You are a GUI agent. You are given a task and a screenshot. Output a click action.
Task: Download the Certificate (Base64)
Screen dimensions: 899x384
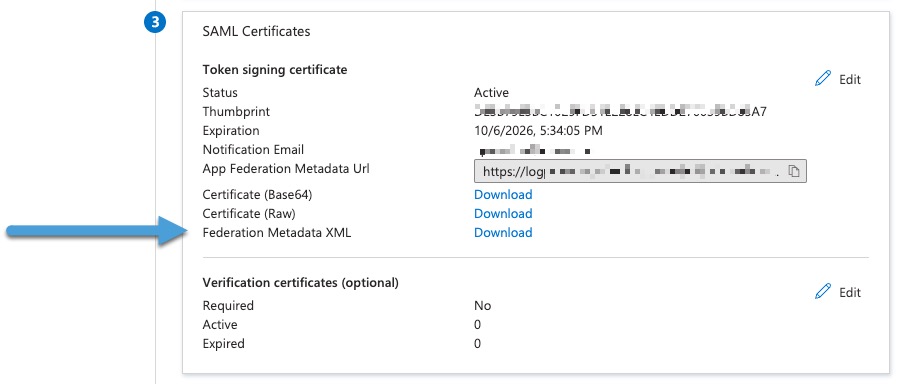coord(503,194)
